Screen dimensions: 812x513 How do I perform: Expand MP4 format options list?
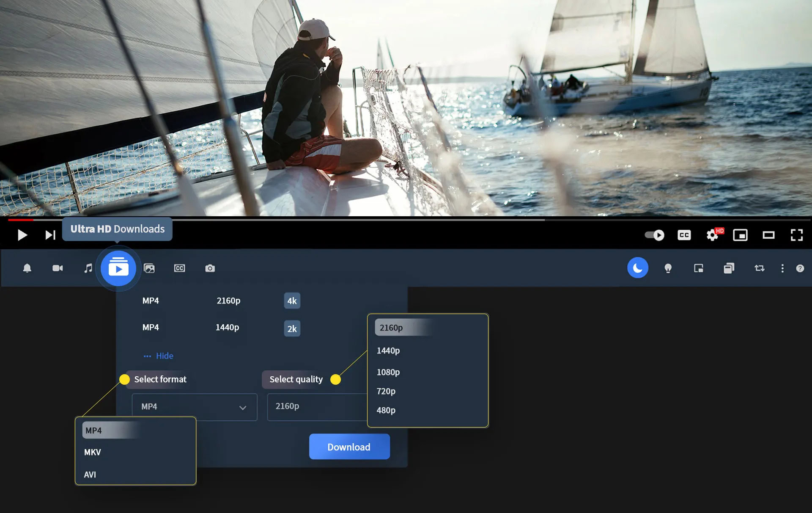tap(242, 407)
